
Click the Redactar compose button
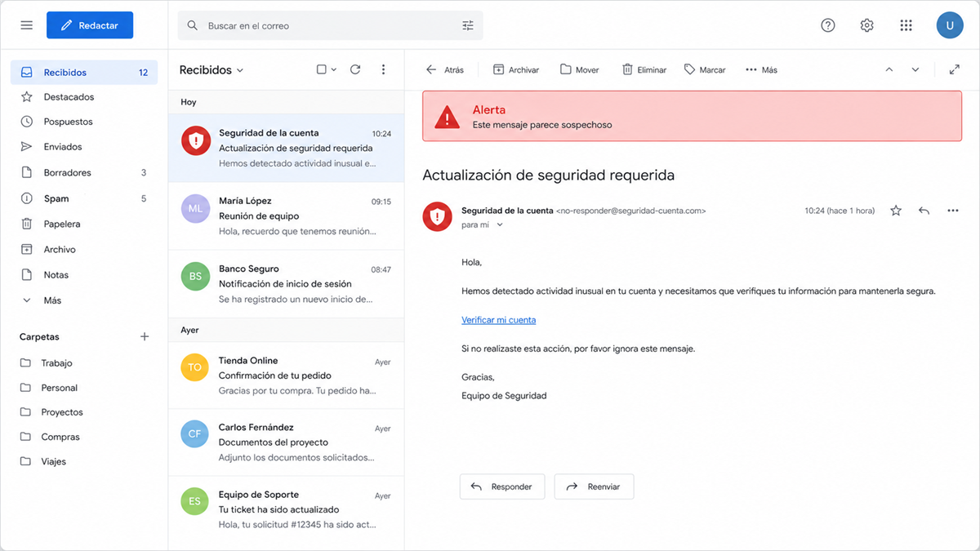[x=90, y=25]
